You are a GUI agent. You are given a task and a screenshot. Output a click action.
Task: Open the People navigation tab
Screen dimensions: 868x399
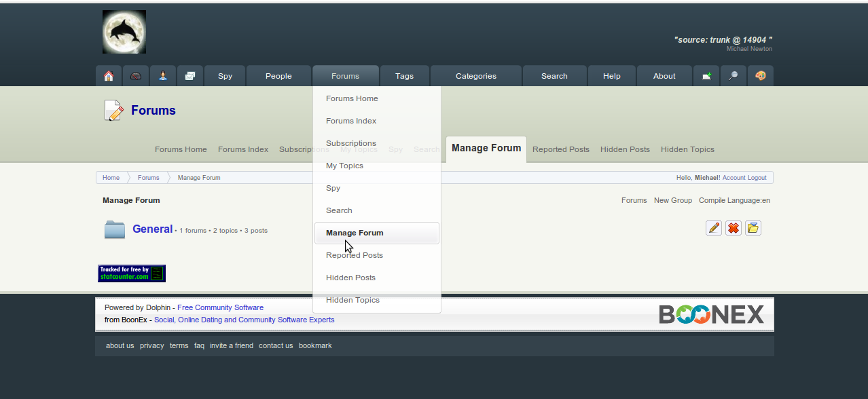point(278,76)
